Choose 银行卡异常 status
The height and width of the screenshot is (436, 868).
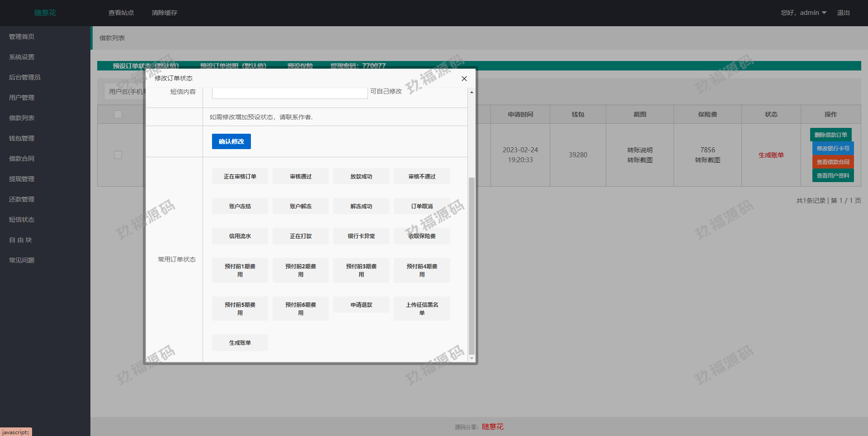pyautogui.click(x=361, y=236)
